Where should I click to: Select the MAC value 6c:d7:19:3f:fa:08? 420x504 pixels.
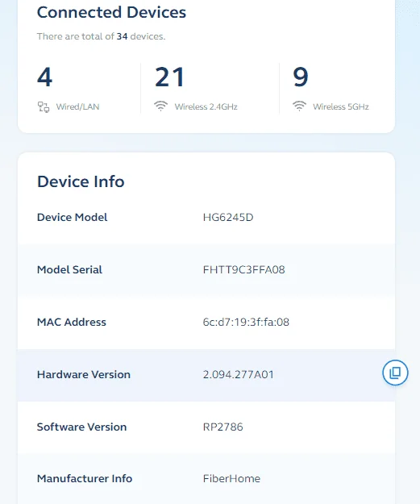246,322
